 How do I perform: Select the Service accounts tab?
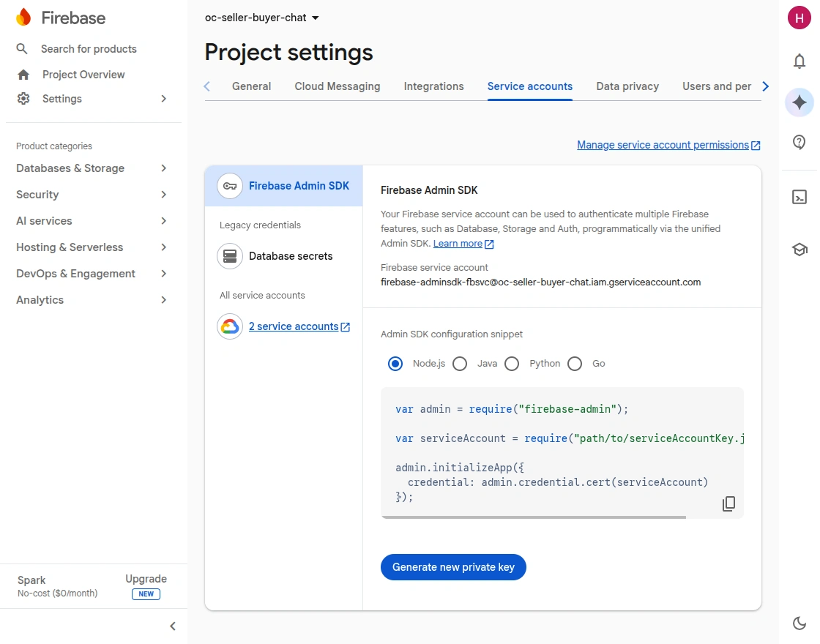tap(530, 86)
